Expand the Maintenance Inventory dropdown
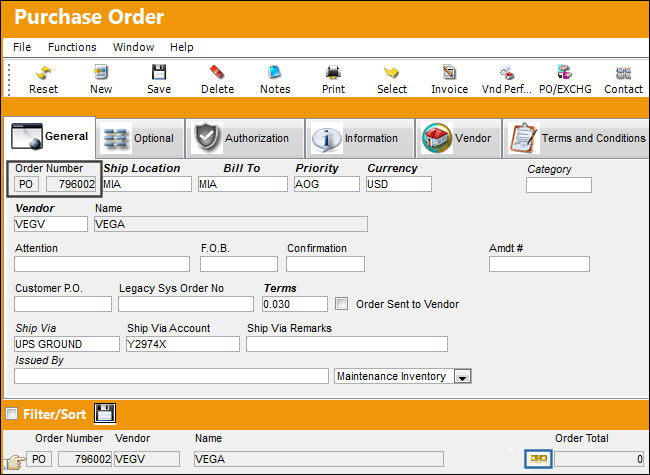Viewport: 650px width, 475px height. (x=462, y=376)
